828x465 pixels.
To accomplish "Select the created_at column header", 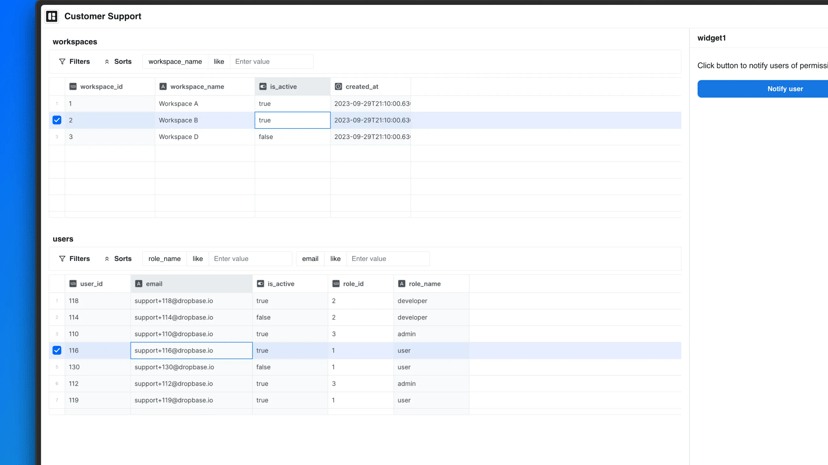I will (371, 87).
